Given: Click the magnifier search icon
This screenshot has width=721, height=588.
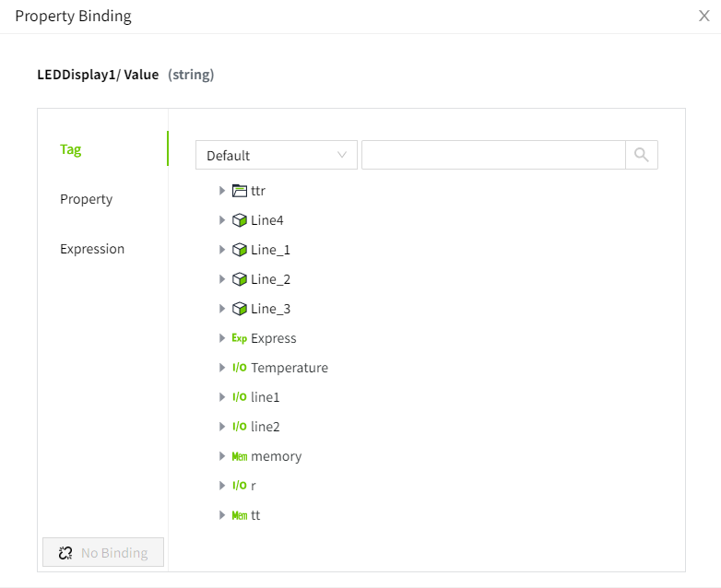Looking at the screenshot, I should (642, 155).
